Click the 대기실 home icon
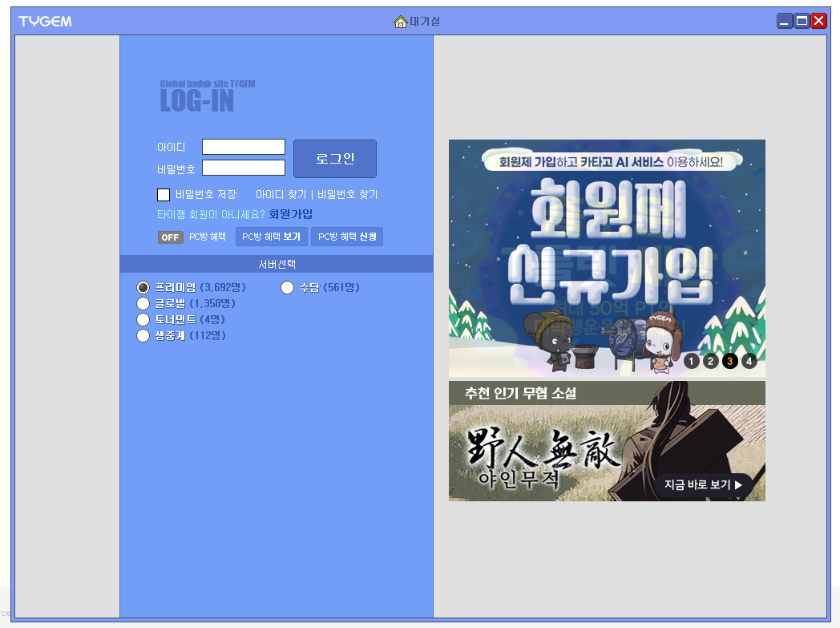Screen dimensions: 840x628 [x=401, y=21]
